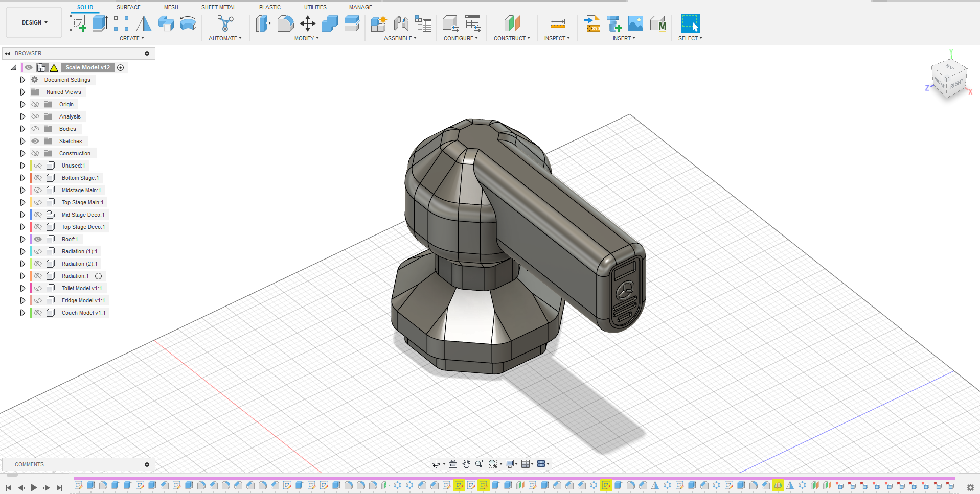Select the Pan hand icon
980x494 pixels.
pos(466,464)
